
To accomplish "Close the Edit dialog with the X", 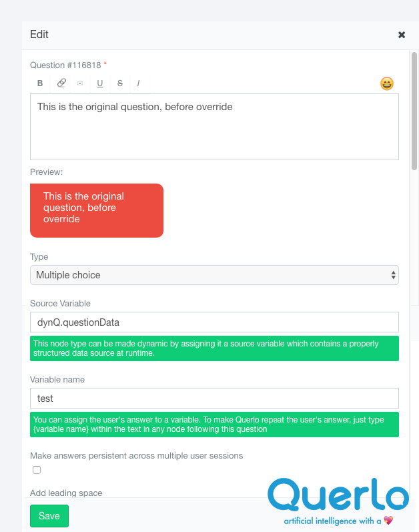I will [x=402, y=35].
